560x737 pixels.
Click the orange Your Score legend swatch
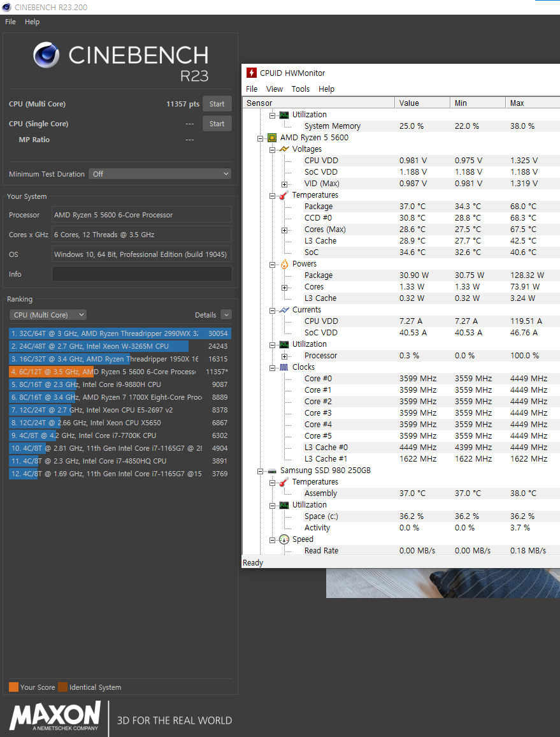pos(13,687)
